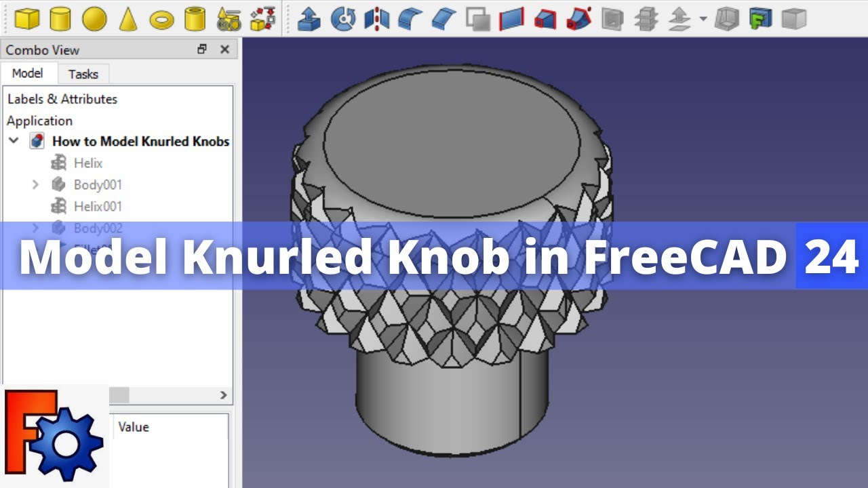Switch to the Model tab
The height and width of the screenshot is (488, 868).
(28, 73)
